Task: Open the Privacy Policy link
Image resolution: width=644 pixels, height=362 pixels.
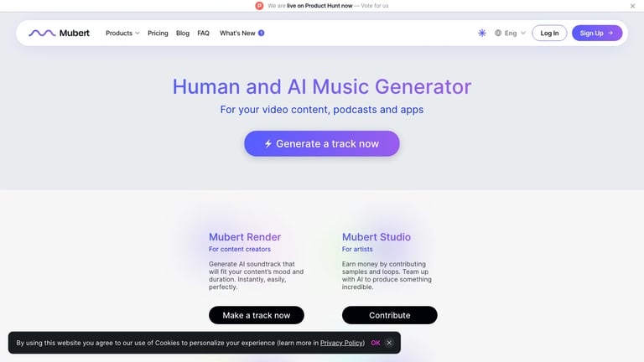Action: click(x=342, y=343)
